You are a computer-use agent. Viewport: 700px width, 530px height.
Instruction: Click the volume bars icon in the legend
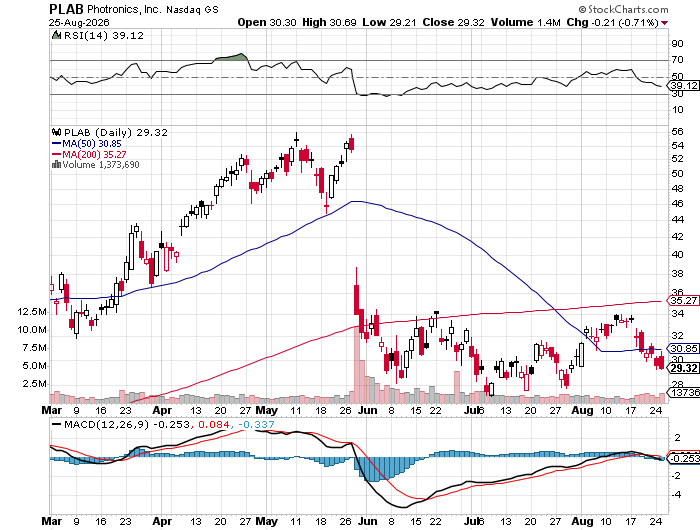(57, 164)
